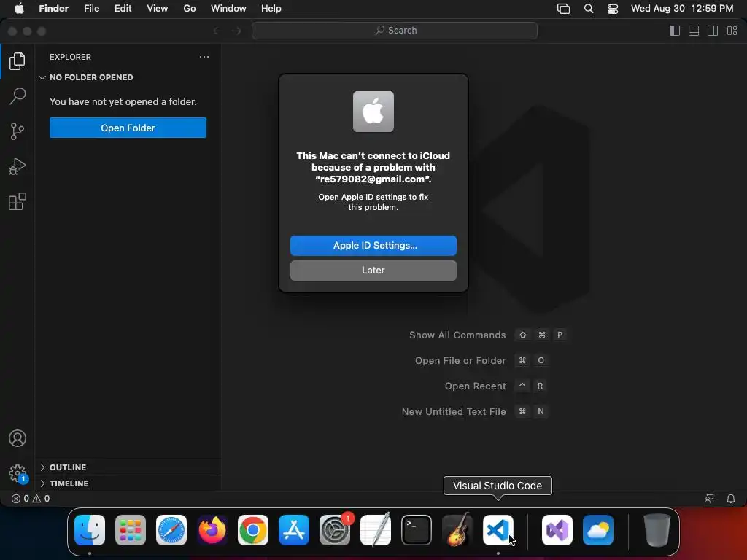Open TextEdit from the Dock
Viewport: 747px width, 560px height.
(376, 530)
